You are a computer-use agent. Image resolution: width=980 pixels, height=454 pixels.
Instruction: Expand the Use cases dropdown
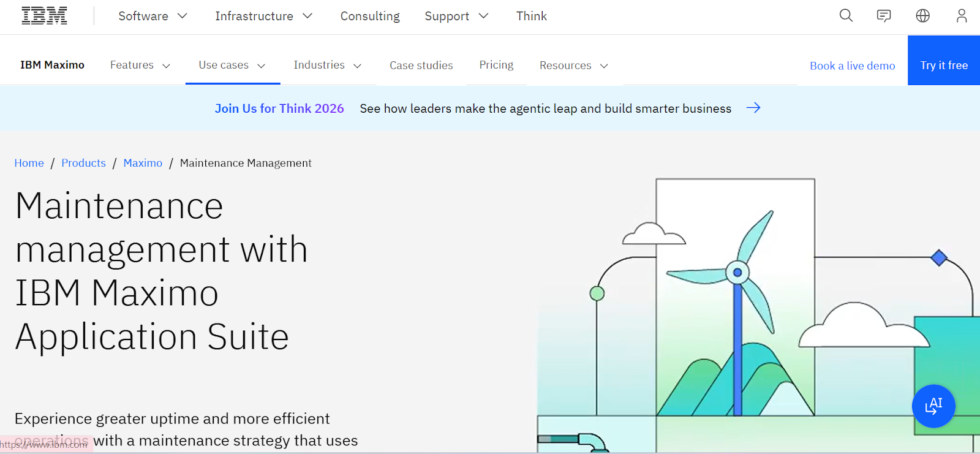(232, 65)
